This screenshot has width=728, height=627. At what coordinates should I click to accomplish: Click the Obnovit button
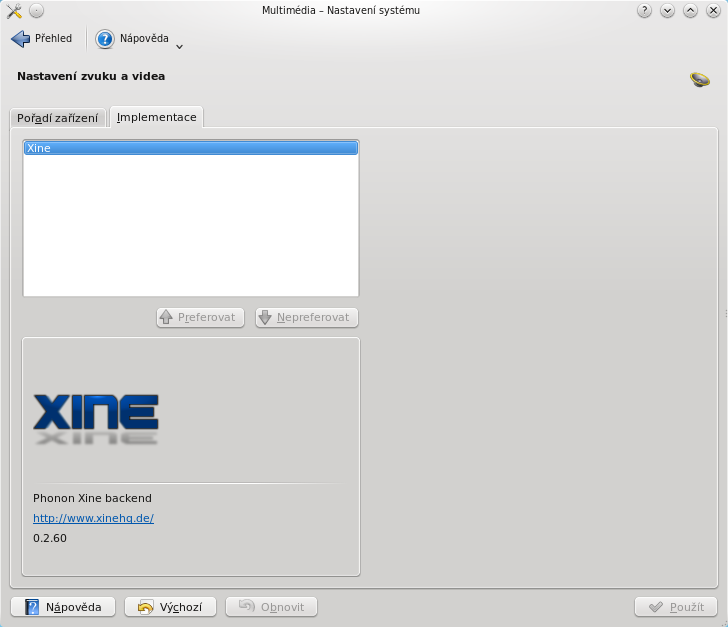(x=271, y=607)
